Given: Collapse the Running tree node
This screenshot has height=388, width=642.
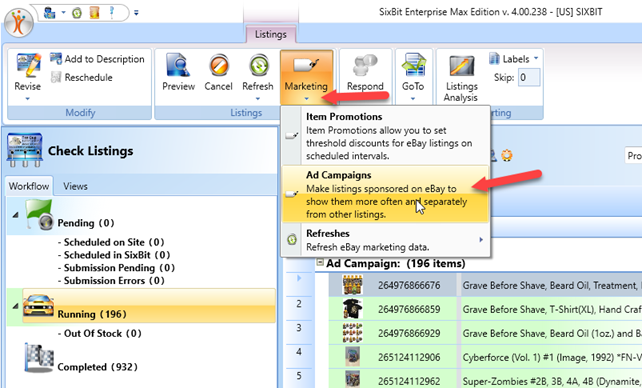Looking at the screenshot, I should (15, 306).
